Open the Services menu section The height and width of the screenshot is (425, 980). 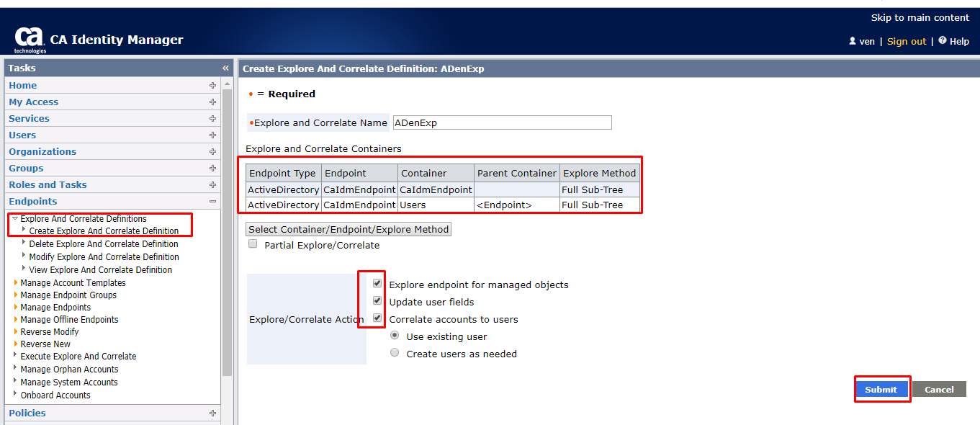29,118
